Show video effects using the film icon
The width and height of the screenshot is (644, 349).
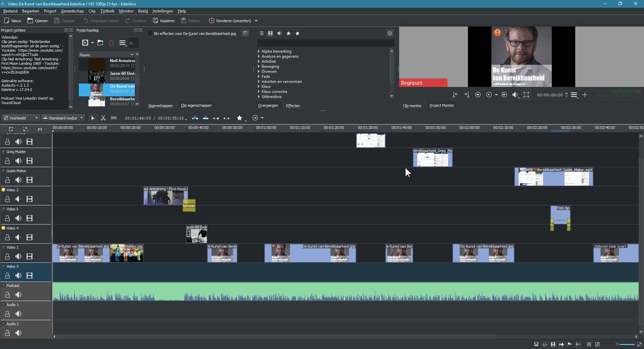(270, 33)
